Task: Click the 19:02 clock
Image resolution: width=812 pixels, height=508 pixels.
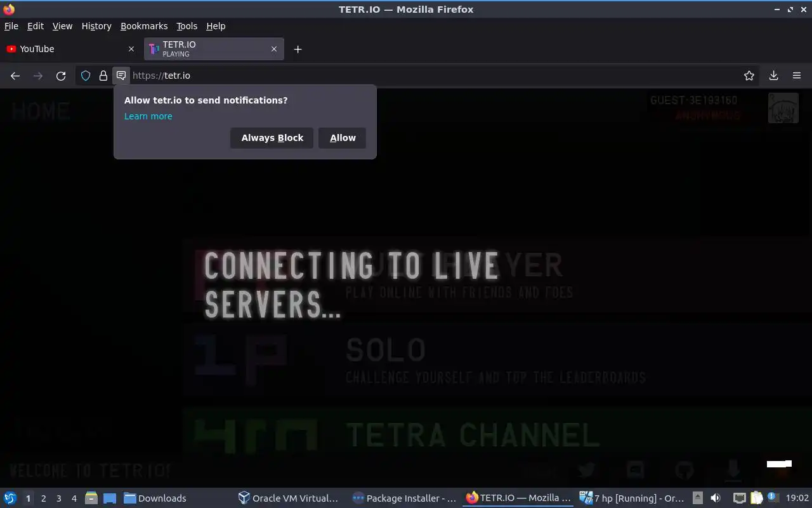Action: (797, 498)
